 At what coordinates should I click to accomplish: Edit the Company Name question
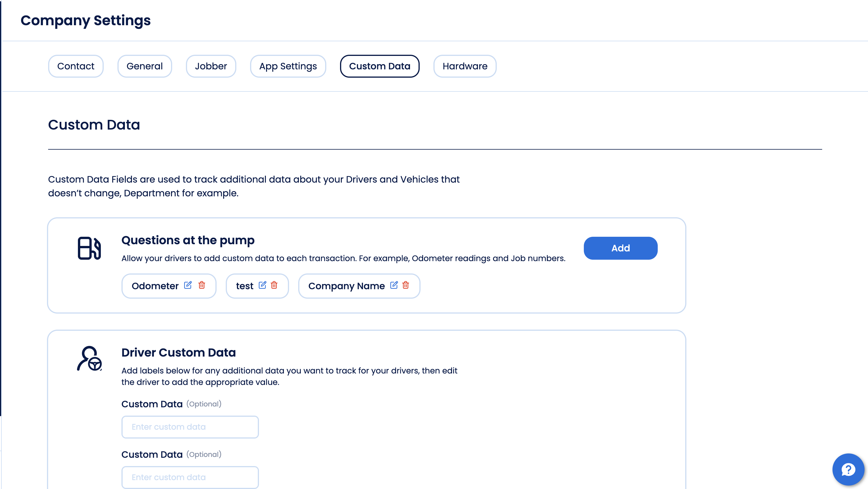pos(394,285)
